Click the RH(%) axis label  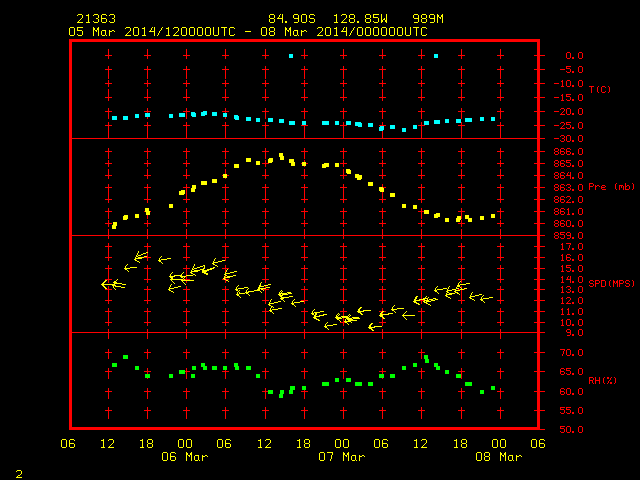point(602,380)
